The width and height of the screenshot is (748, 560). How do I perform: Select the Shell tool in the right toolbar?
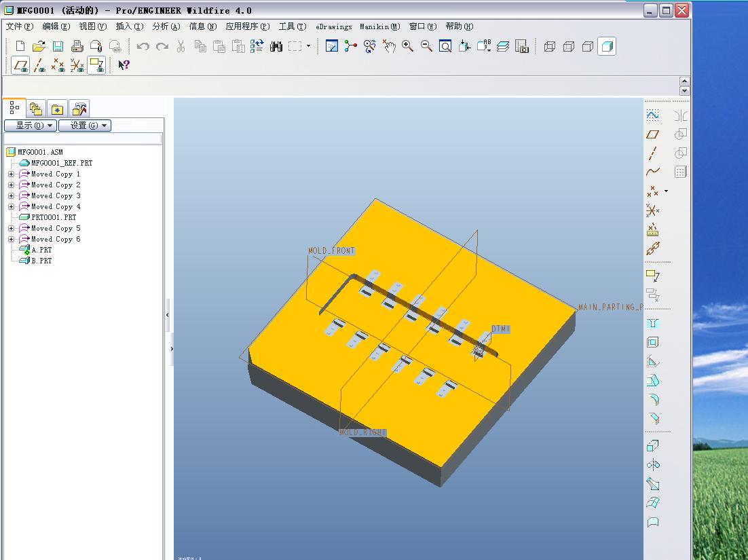[652, 343]
